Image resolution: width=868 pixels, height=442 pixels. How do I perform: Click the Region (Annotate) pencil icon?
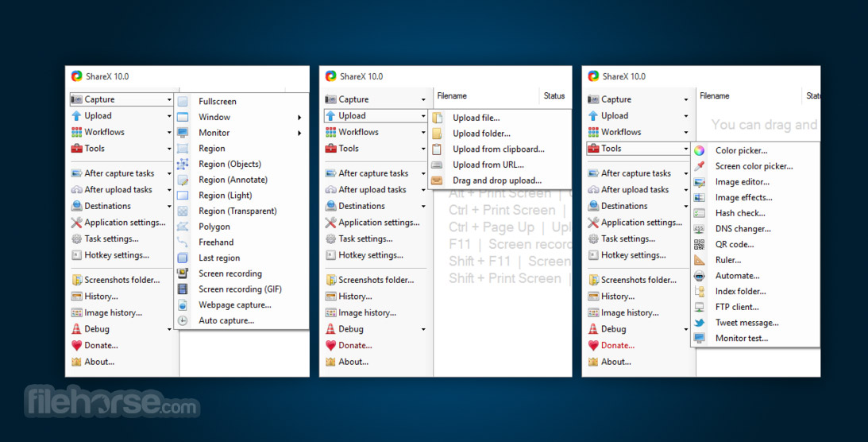183,180
